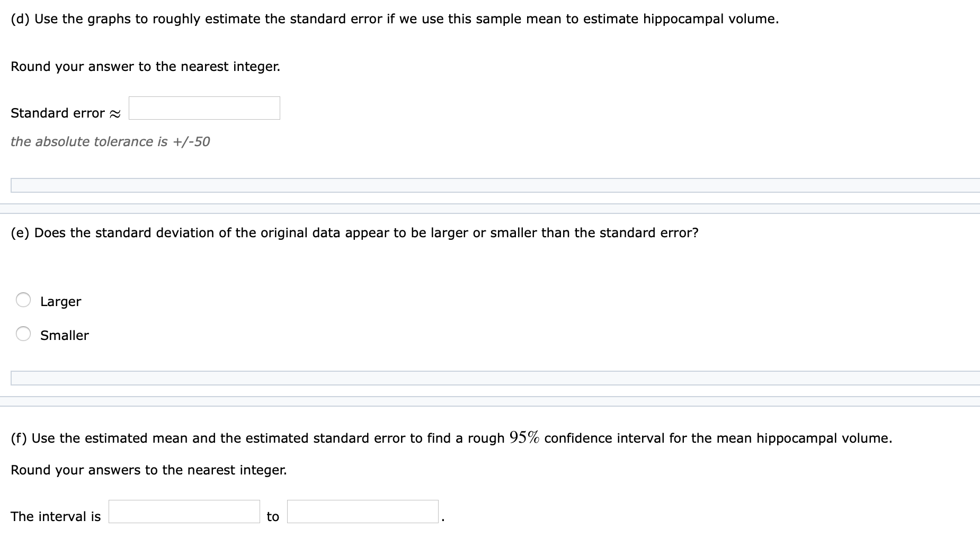Click the 95% confidence interval text

523,437
